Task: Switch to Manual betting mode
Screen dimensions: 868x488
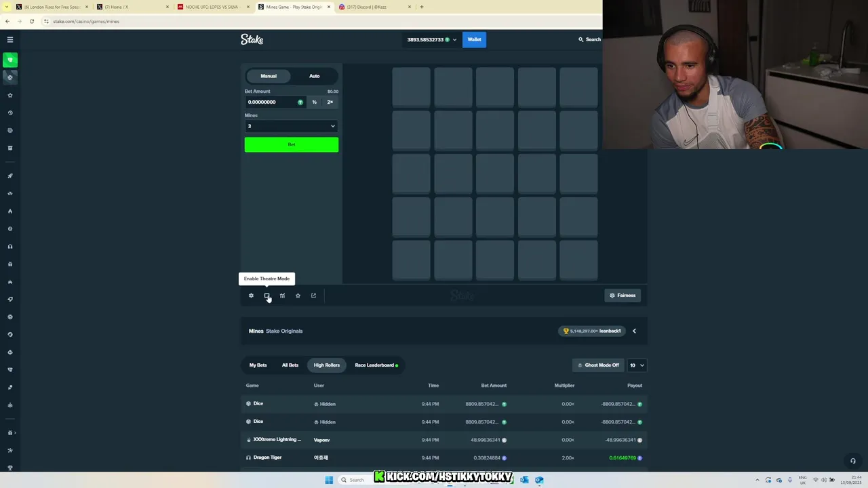Action: point(269,76)
